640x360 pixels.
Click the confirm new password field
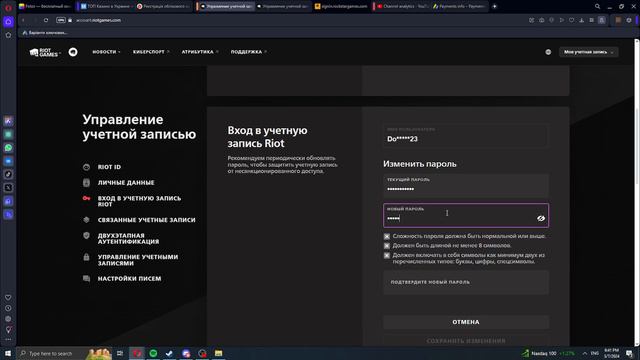pos(466,282)
